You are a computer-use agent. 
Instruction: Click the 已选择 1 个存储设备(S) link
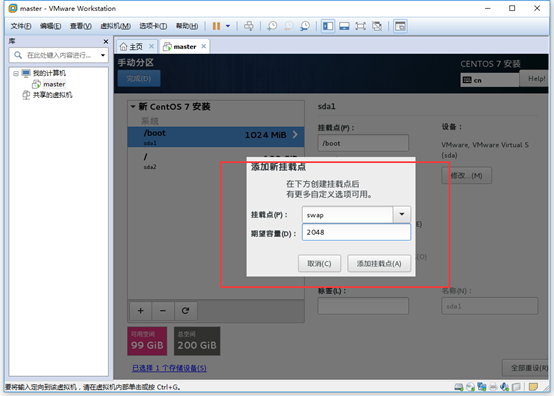169,368
